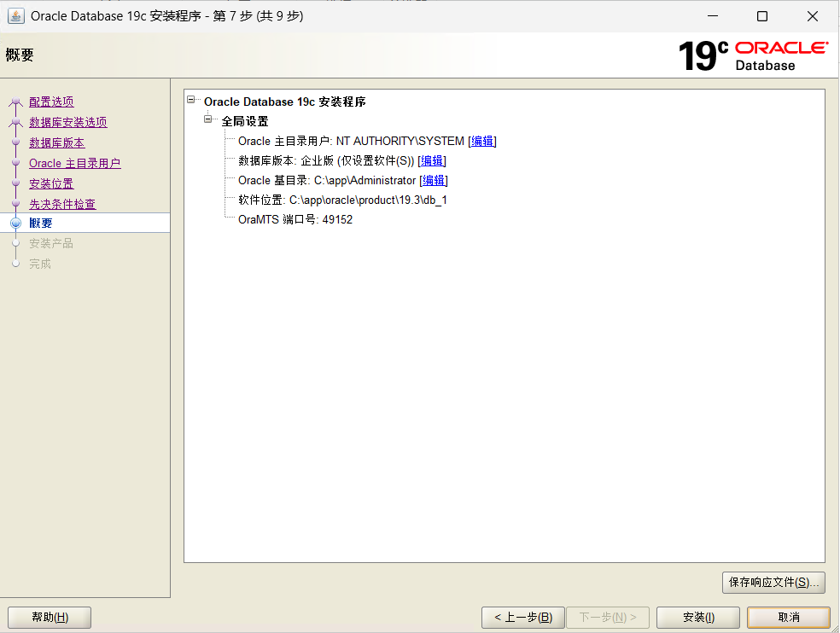Click the 配置选项 step icon in sidebar
The height and width of the screenshot is (633, 840).
[x=15, y=102]
